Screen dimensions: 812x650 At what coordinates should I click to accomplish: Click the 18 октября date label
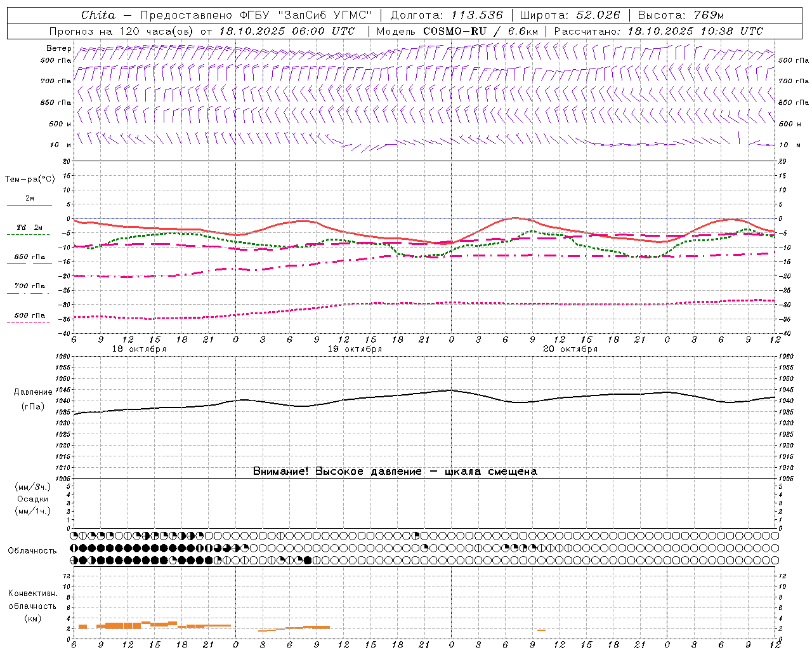pos(139,349)
